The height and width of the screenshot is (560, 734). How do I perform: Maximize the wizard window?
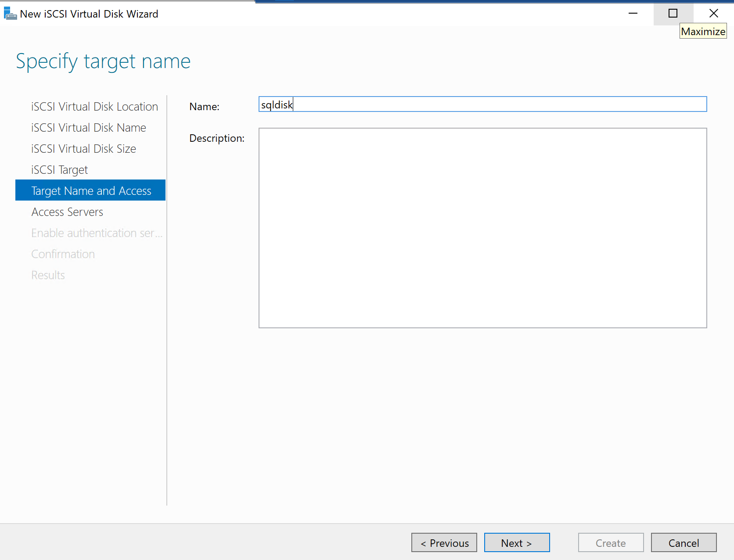tap(673, 14)
